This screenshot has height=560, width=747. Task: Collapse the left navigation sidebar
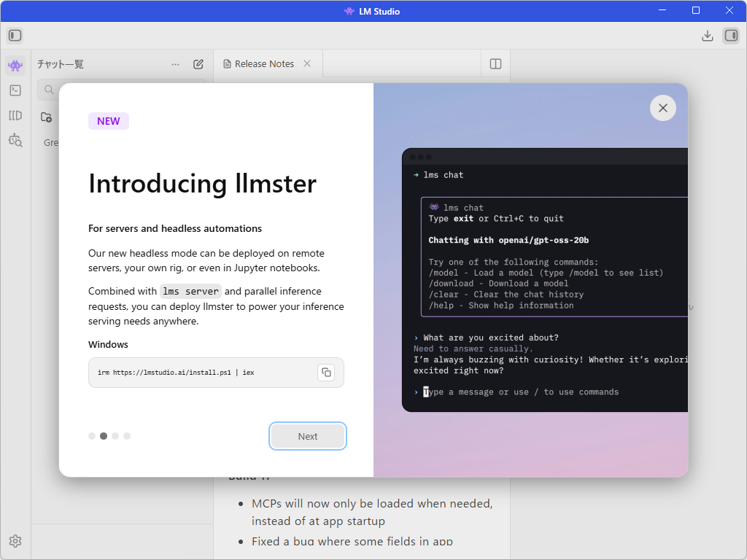(15, 35)
